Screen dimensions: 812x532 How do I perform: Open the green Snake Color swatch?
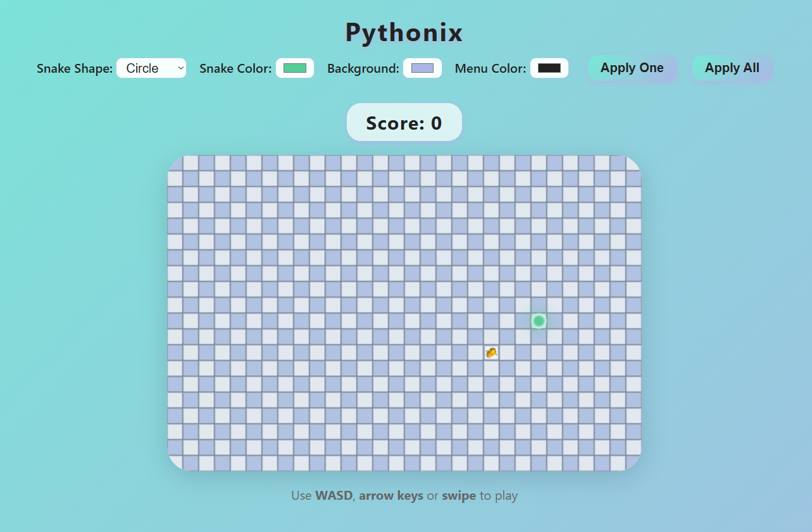click(x=295, y=68)
